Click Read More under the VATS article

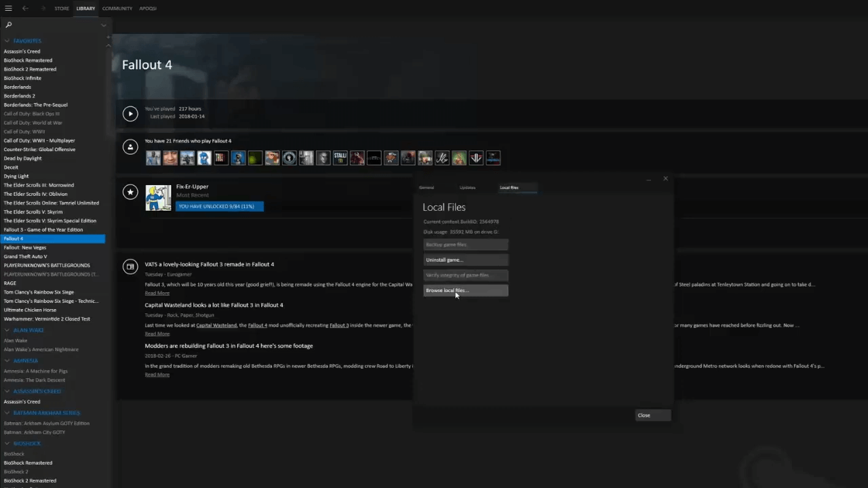coord(157,293)
